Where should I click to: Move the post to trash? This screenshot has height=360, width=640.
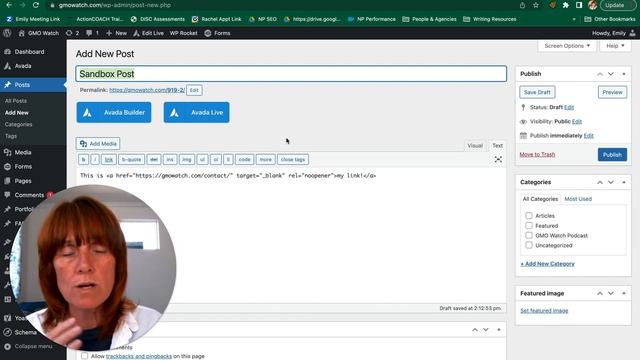(x=537, y=154)
